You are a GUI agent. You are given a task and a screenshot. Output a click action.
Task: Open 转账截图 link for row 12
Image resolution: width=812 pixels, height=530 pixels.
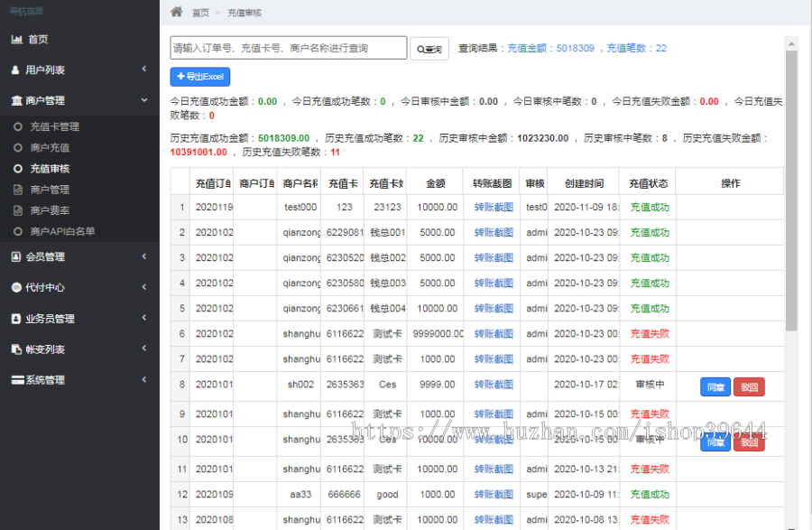click(x=494, y=494)
